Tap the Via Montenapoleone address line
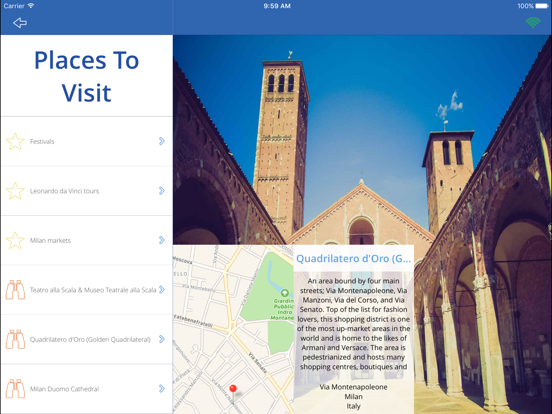 pos(353,387)
